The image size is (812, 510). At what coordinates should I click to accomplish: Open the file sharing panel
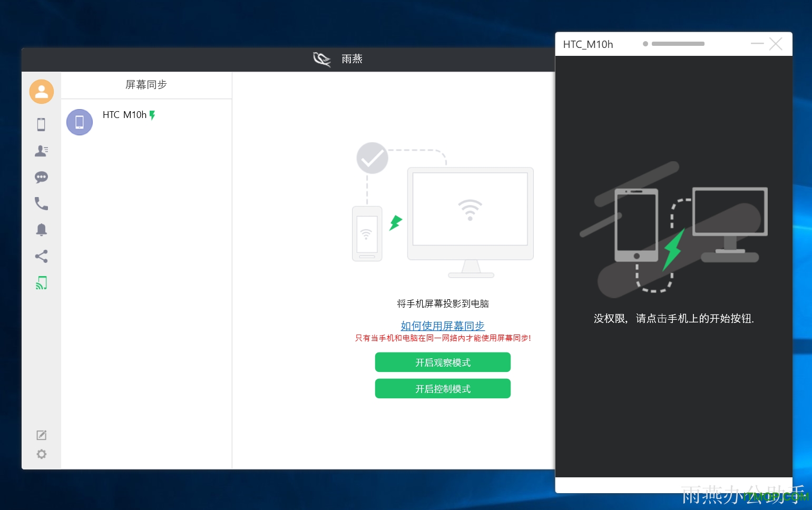pyautogui.click(x=41, y=257)
